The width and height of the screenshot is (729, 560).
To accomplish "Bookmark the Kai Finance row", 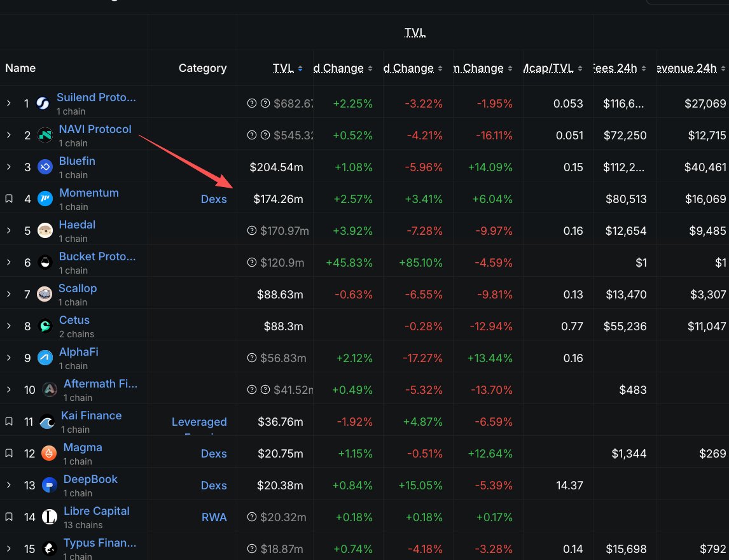I will point(9,422).
